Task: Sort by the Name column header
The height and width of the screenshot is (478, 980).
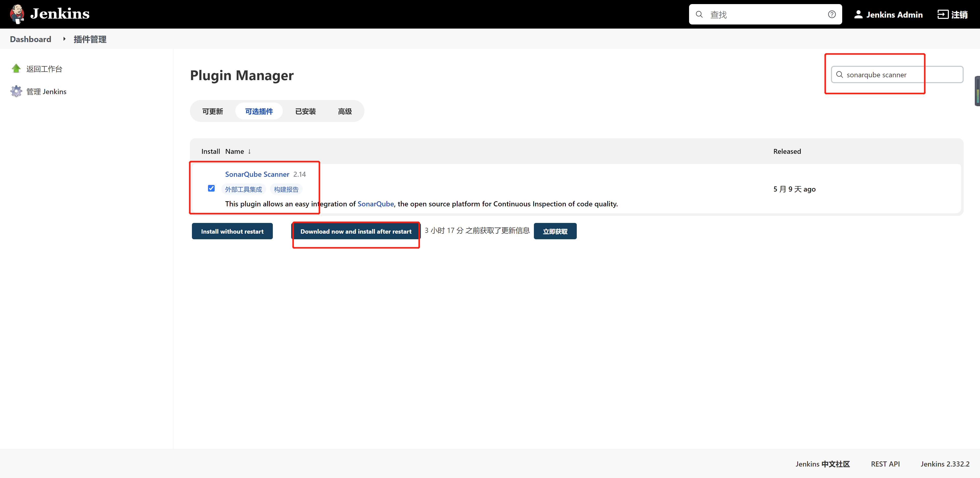Action: [238, 151]
